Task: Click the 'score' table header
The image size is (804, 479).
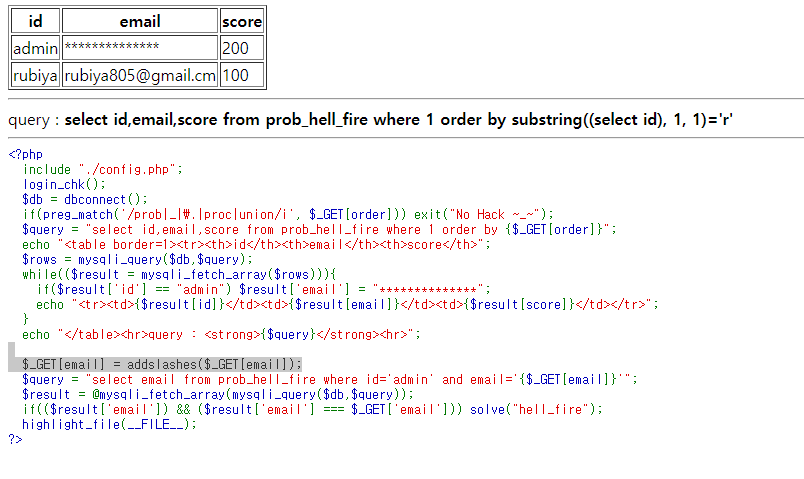Action: click(242, 22)
